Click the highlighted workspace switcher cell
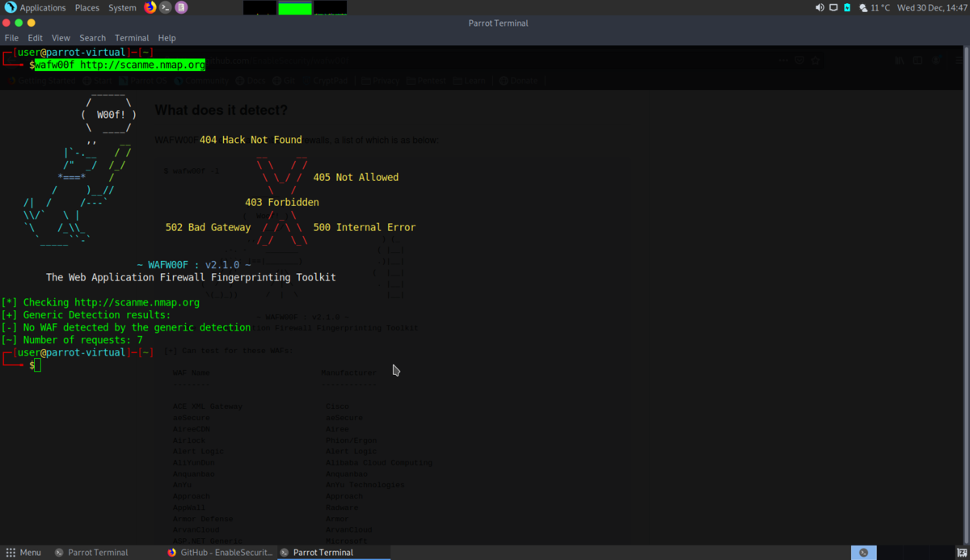 tap(863, 553)
